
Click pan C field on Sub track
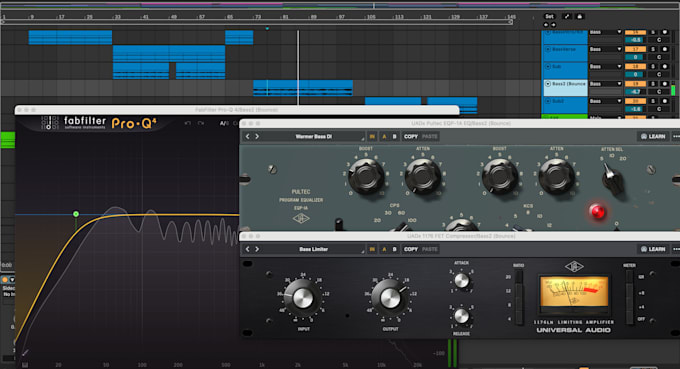click(x=659, y=74)
